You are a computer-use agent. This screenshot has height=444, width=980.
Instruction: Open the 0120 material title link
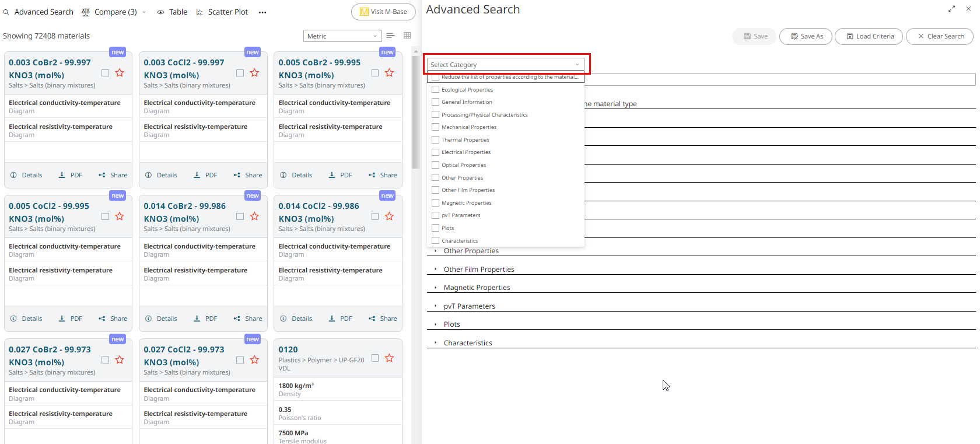tap(288, 349)
